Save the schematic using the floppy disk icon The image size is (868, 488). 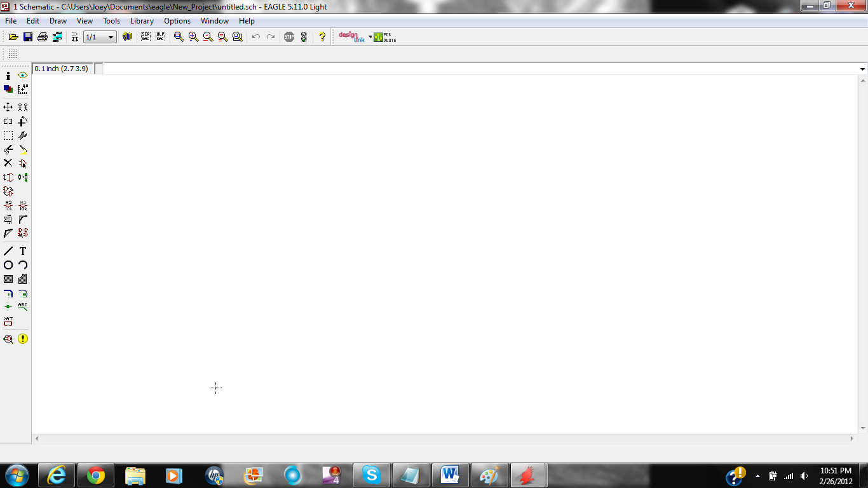click(x=28, y=37)
